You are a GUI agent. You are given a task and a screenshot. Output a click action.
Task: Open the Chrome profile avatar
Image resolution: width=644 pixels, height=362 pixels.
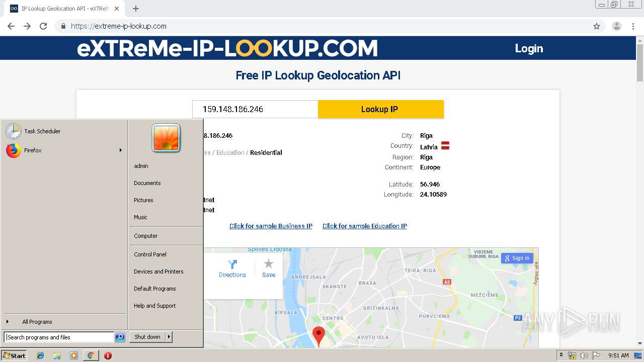click(x=616, y=26)
